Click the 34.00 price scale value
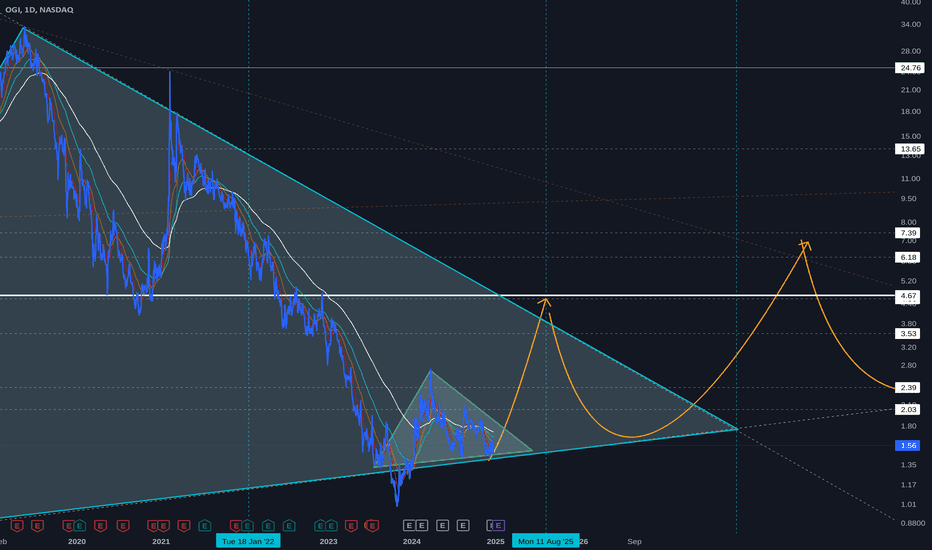The image size is (932, 550). pyautogui.click(x=910, y=24)
